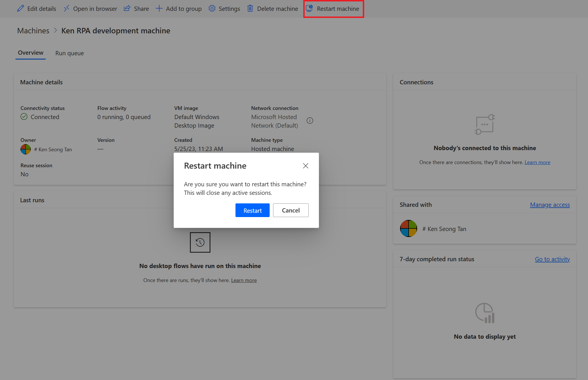Click the Delete machine trash icon
The height and width of the screenshot is (380, 588).
[250, 9]
